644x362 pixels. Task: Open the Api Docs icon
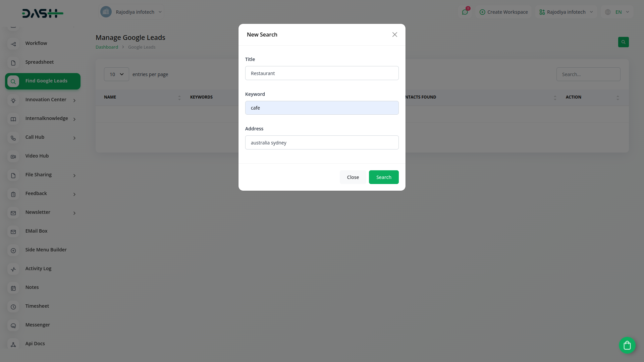point(13,344)
